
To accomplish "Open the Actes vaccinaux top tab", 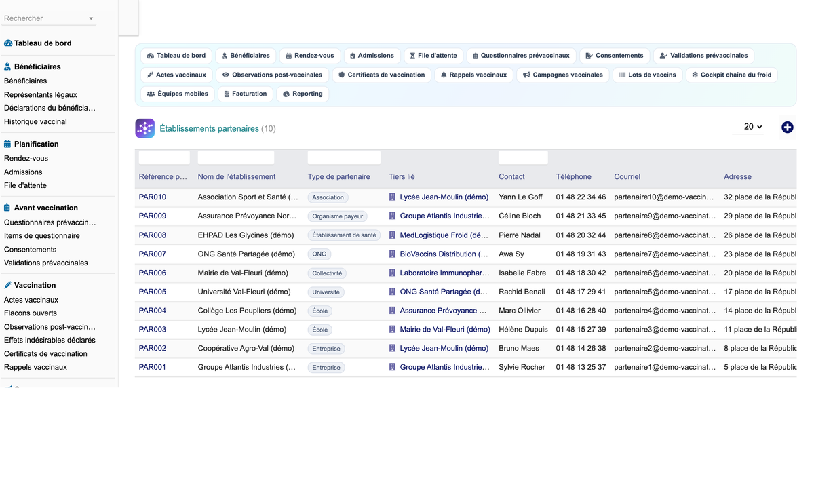I will click(176, 75).
